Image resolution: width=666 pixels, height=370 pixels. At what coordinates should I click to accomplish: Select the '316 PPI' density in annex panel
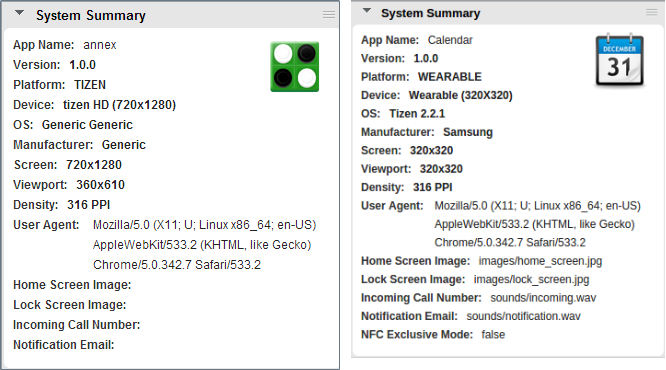[88, 205]
